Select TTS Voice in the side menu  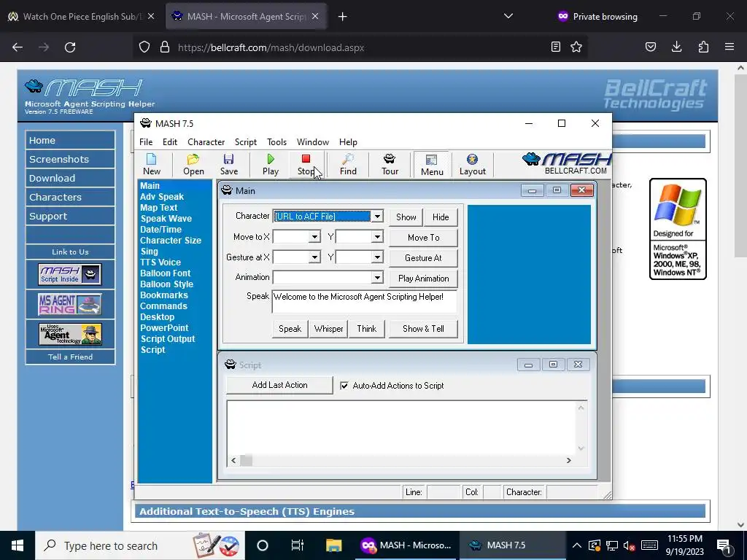[x=160, y=262]
